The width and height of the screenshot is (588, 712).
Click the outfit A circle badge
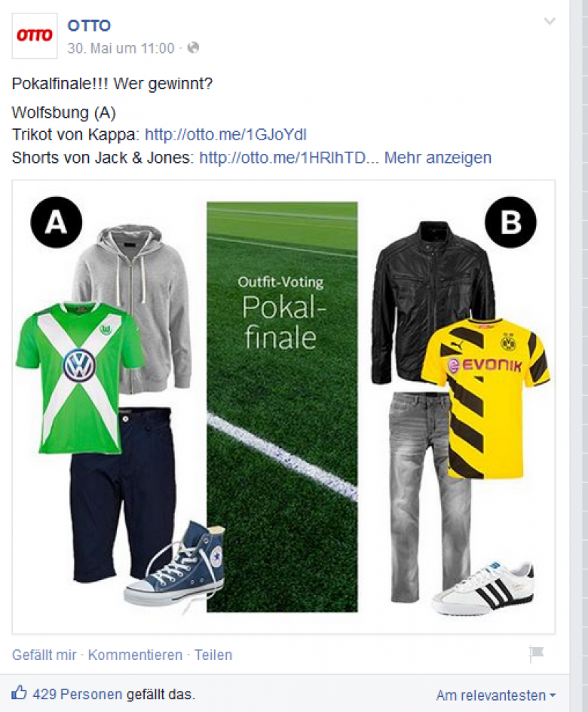tap(57, 222)
